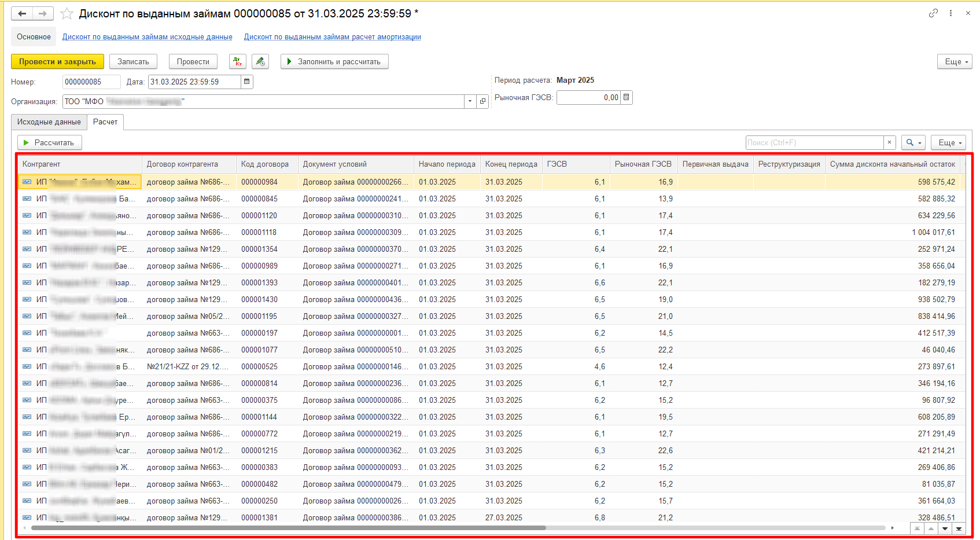Viewport: 980px width, 540px height.
Task: Open Дисконт по выданным займам исходные данные link
Action: click(148, 37)
